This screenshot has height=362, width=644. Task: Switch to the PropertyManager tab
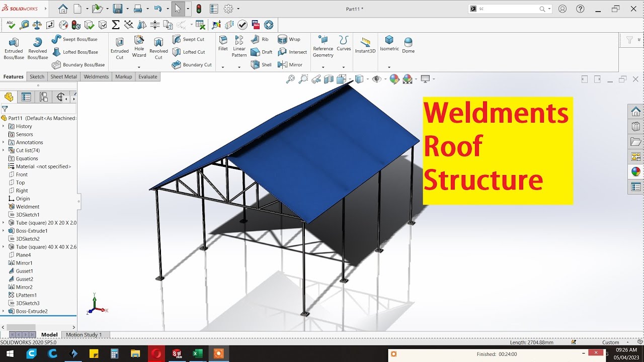(26, 97)
